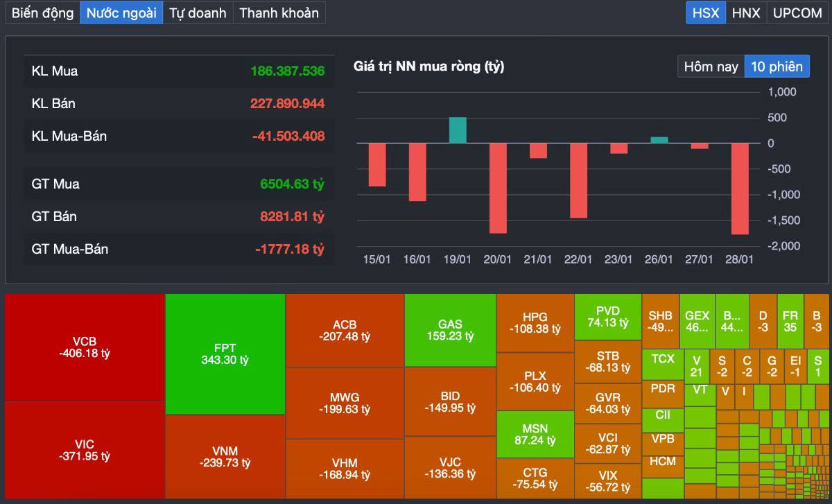Click the 21/01 red bar in chart
This screenshot has width=832, height=504.
[x=538, y=150]
